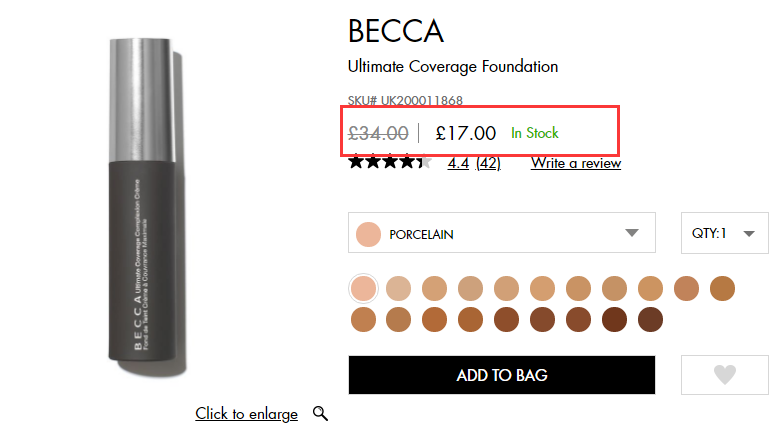The width and height of the screenshot is (783, 426).
Task: Click the star rating icons
Action: pyautogui.click(x=390, y=162)
